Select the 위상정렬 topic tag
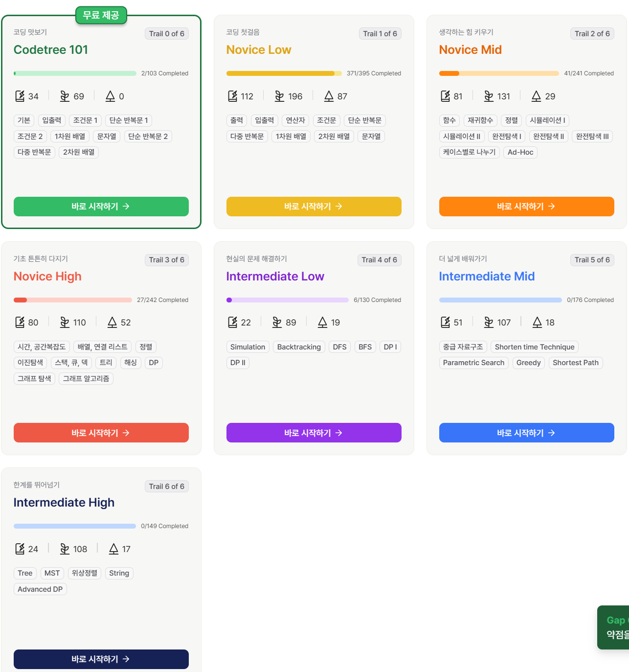This screenshot has height=672, width=629. tap(85, 573)
